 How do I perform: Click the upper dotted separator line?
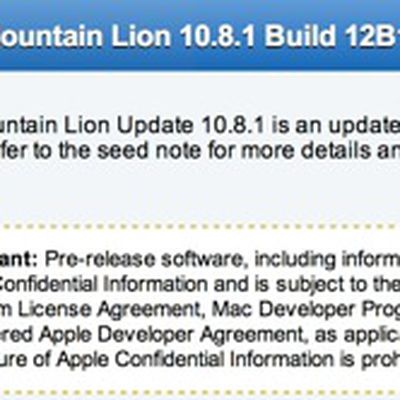point(200,227)
